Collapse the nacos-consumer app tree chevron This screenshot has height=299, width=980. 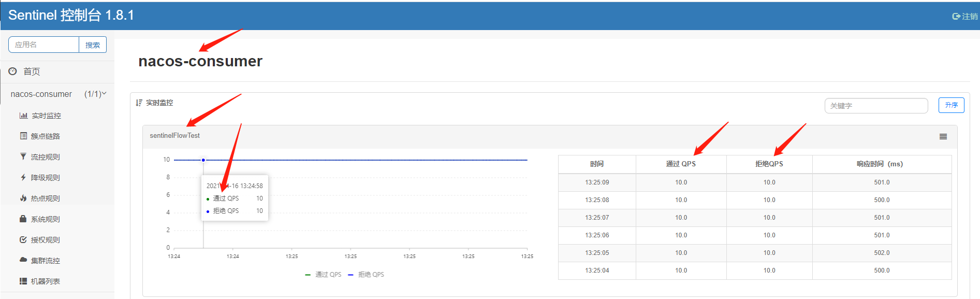tap(104, 93)
